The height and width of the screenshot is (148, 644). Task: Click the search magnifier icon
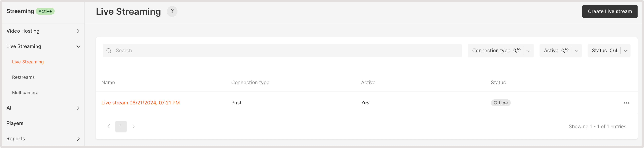click(x=109, y=51)
